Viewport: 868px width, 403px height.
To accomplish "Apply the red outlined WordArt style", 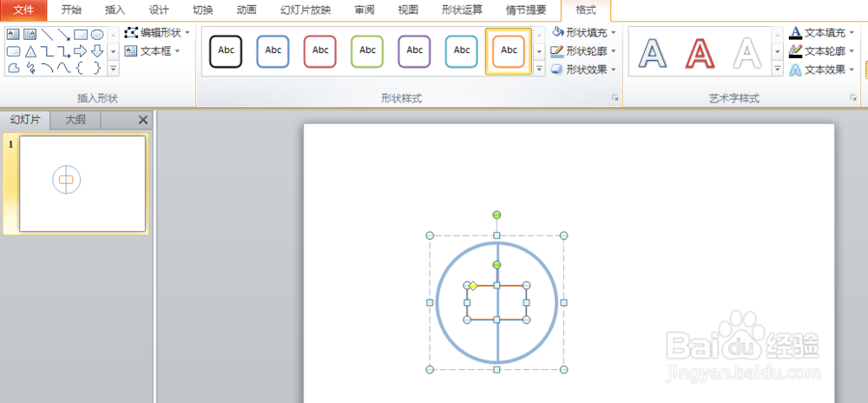I will pyautogui.click(x=700, y=53).
